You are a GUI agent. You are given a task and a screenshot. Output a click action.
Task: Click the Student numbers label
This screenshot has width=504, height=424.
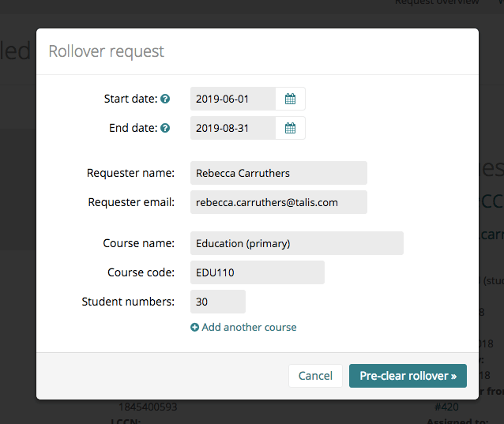pos(128,302)
